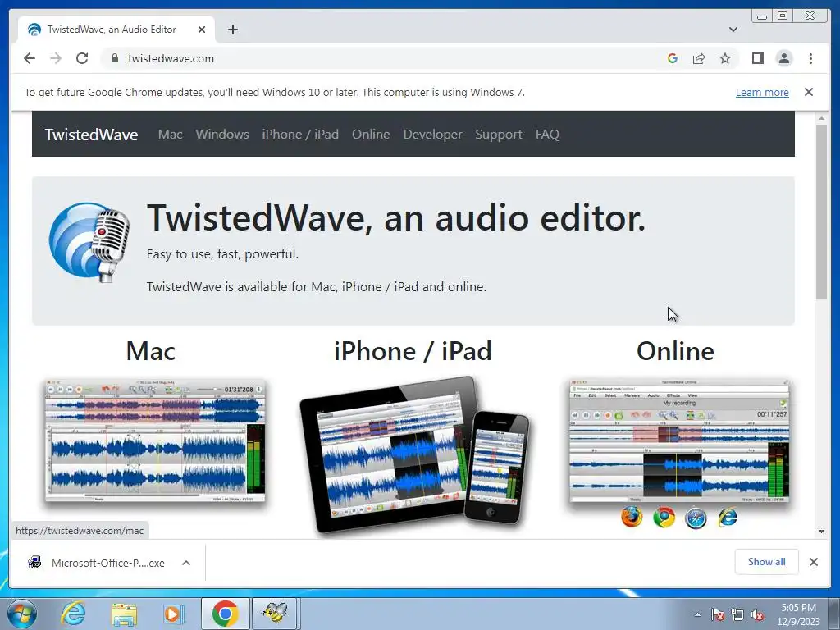The width and height of the screenshot is (840, 630).
Task: Toggle the Chrome side panel
Action: 757,58
